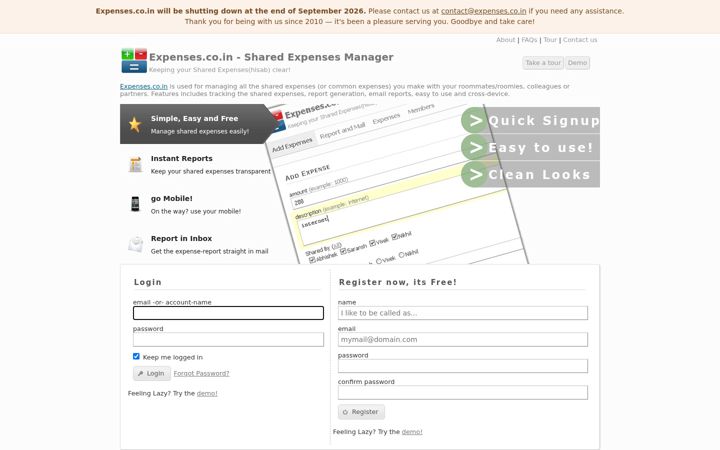The image size is (720, 450).
Task: Open the About page link
Action: click(x=506, y=40)
